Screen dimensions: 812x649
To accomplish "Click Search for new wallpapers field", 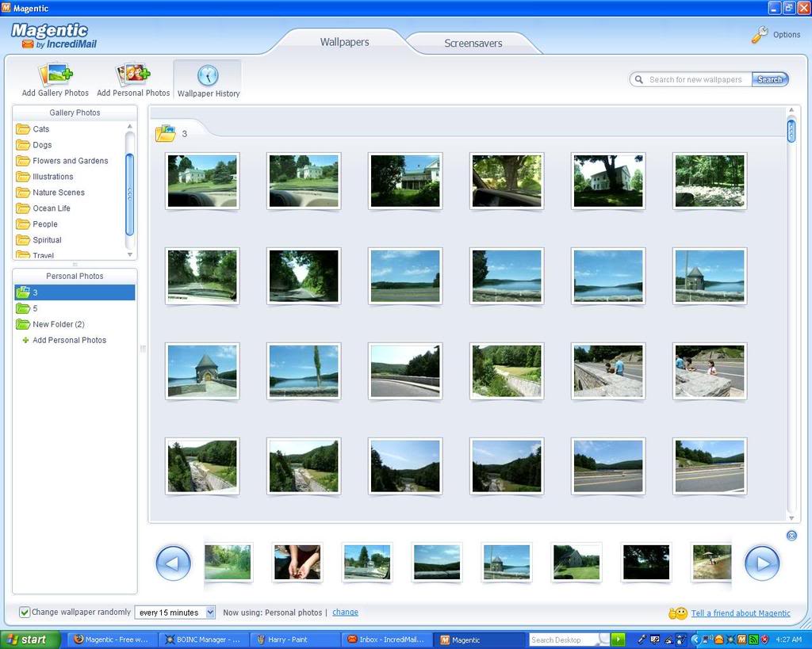I will (x=695, y=79).
